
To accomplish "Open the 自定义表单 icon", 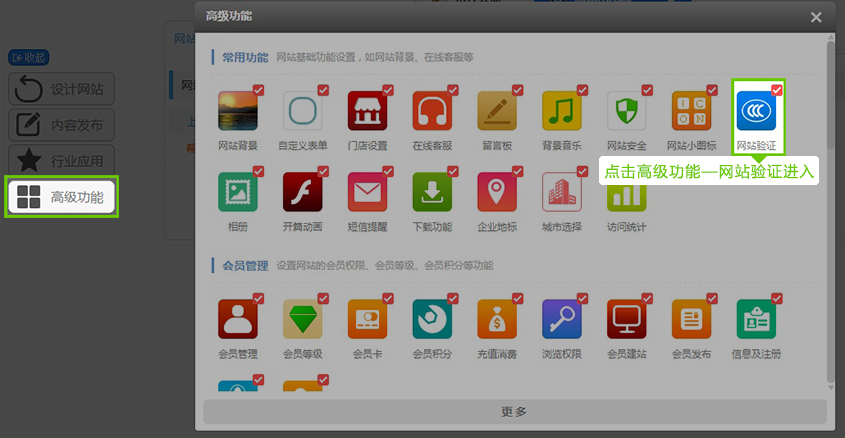I will click(302, 111).
